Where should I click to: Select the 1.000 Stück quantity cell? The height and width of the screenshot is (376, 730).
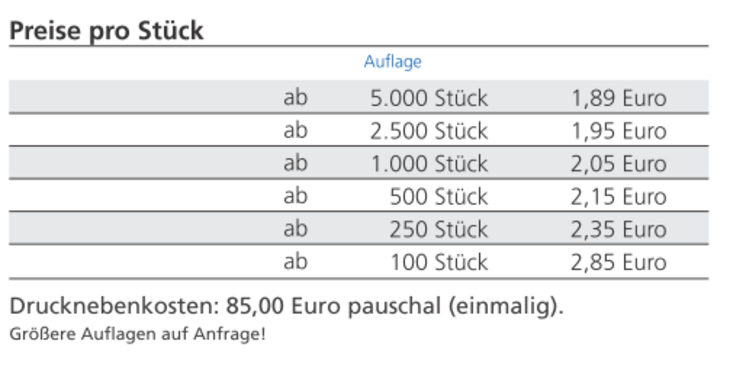click(429, 164)
